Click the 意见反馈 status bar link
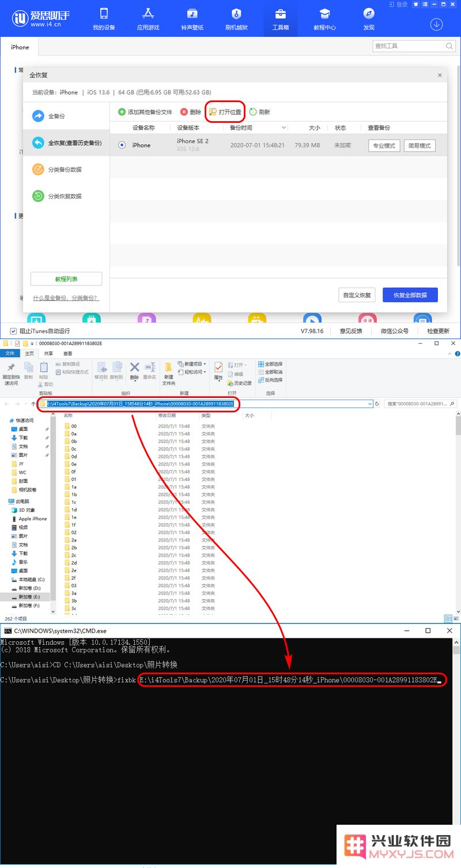 (351, 331)
